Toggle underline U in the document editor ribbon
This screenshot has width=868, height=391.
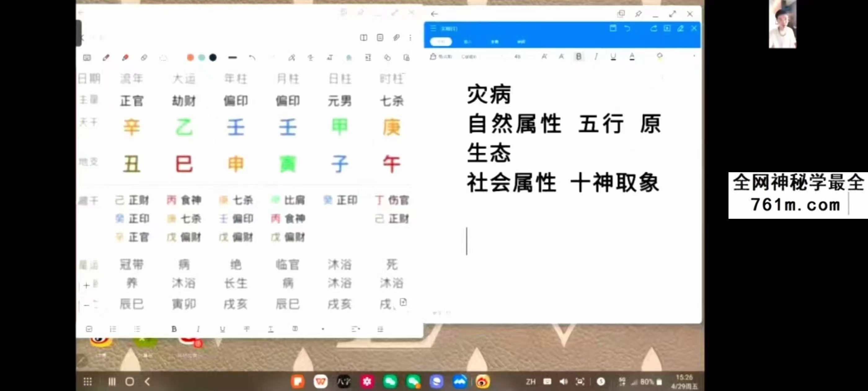613,57
